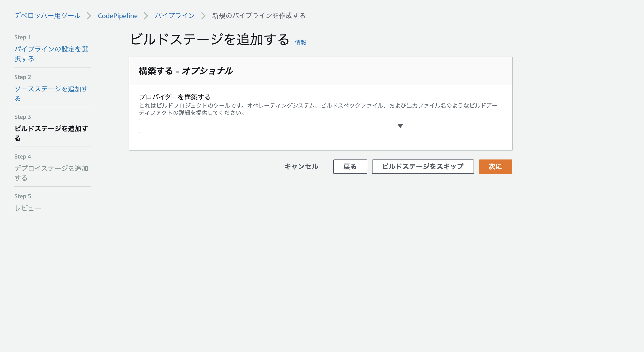Click the orange 次に button
The height and width of the screenshot is (352, 644).
click(x=495, y=166)
